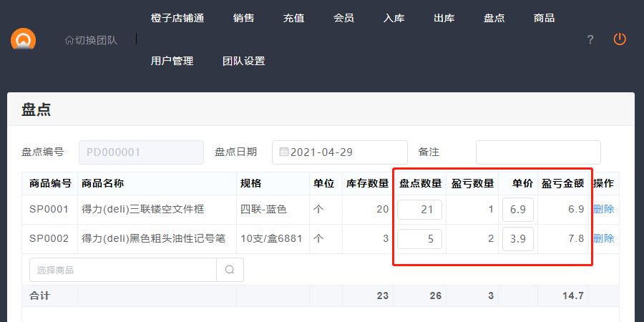Click the calendar icon in date field
The height and width of the screenshot is (322, 644).
pos(283,152)
